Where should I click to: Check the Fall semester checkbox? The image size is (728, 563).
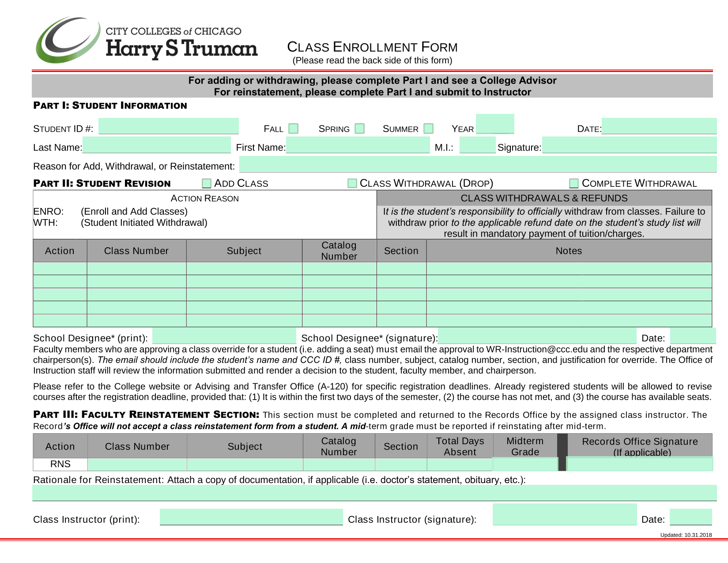(x=294, y=128)
